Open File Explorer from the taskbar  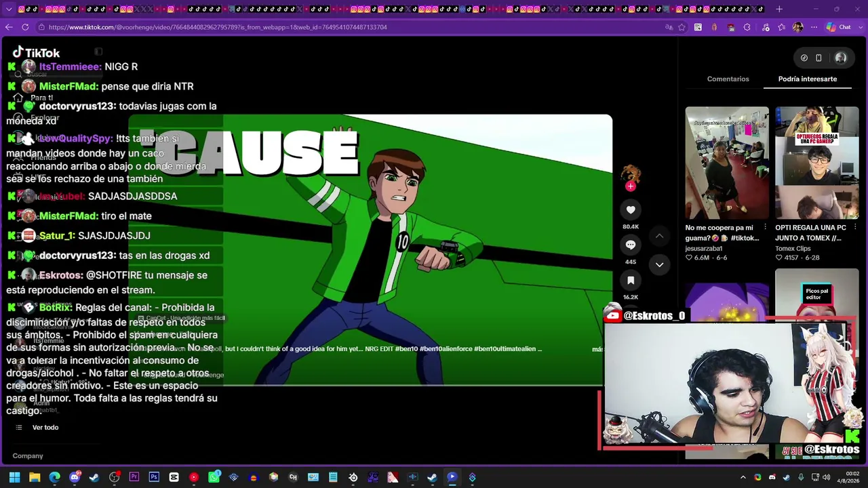(x=35, y=477)
